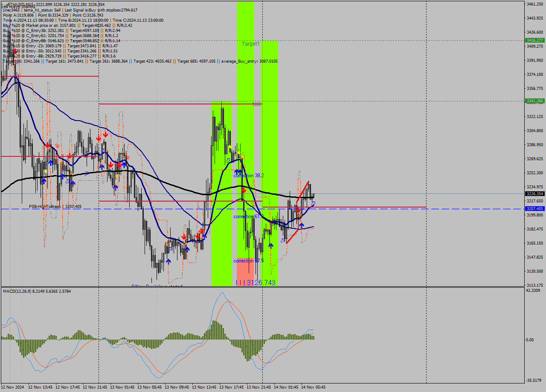Screen dimensions: 546x392
Task: Click 3374.100 on the price axis
Action: 534,74
